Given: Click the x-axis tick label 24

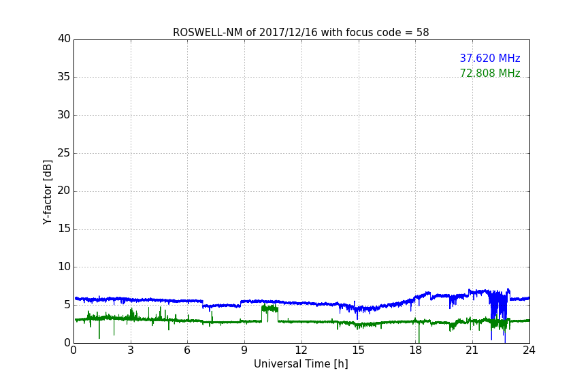Looking at the screenshot, I should point(529,350).
